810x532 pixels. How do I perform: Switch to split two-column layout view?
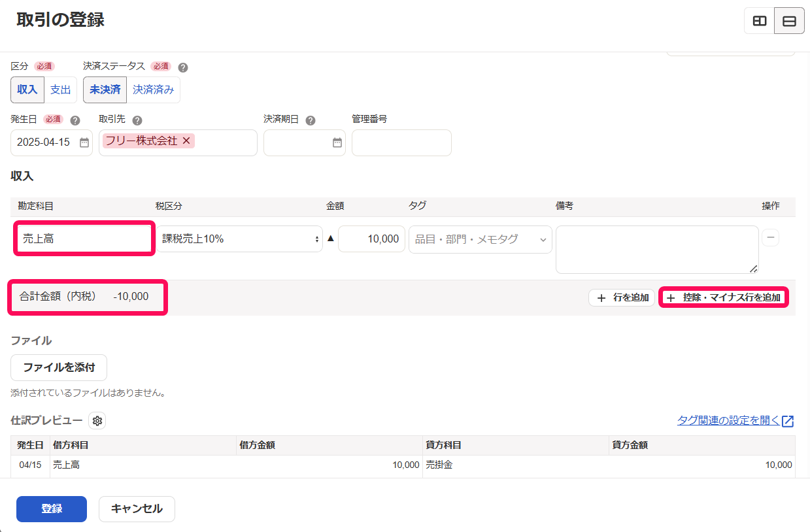click(759, 21)
